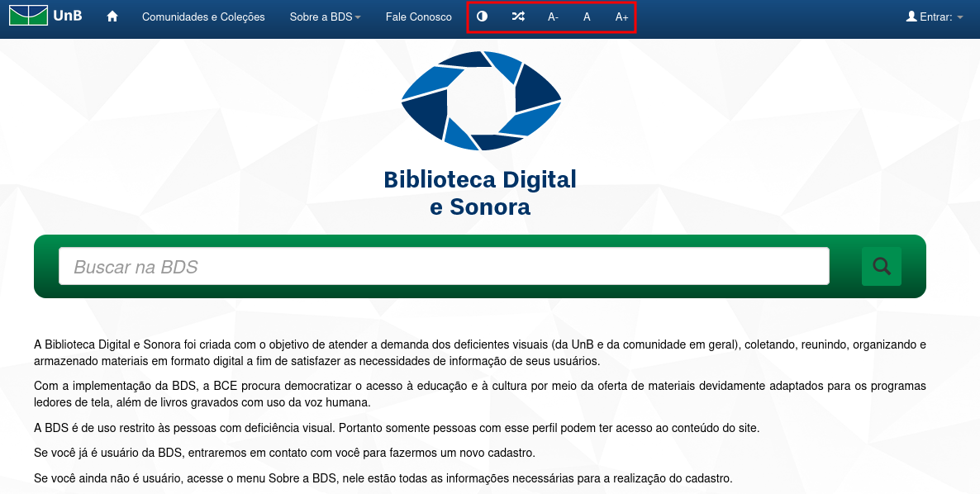The height and width of the screenshot is (494, 980).
Task: Select Comunidades e Coleções in the navbar
Action: click(203, 16)
